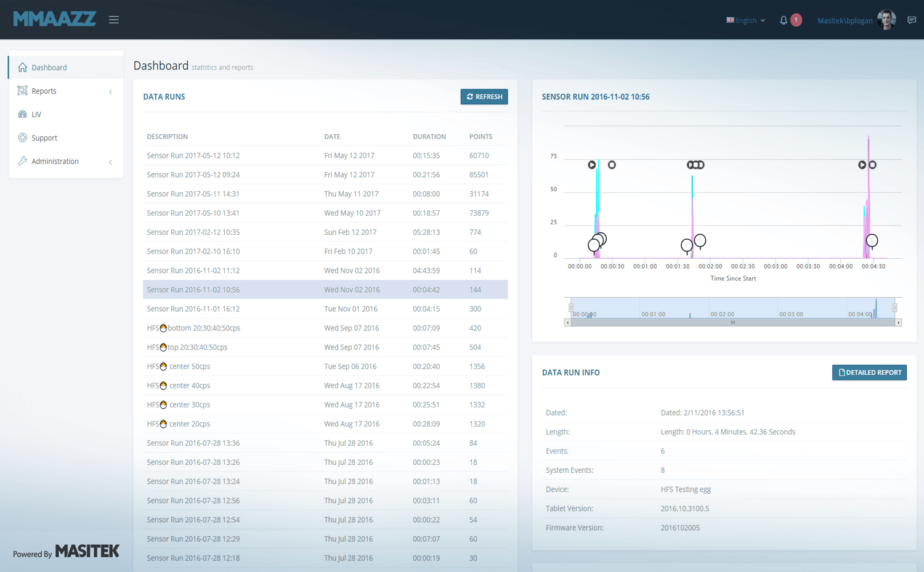Open the English language dropdown
This screenshot has height=572, width=924.
(x=745, y=20)
